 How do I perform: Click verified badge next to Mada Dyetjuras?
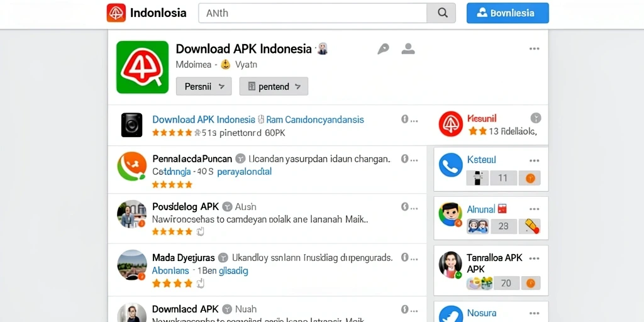click(x=223, y=258)
